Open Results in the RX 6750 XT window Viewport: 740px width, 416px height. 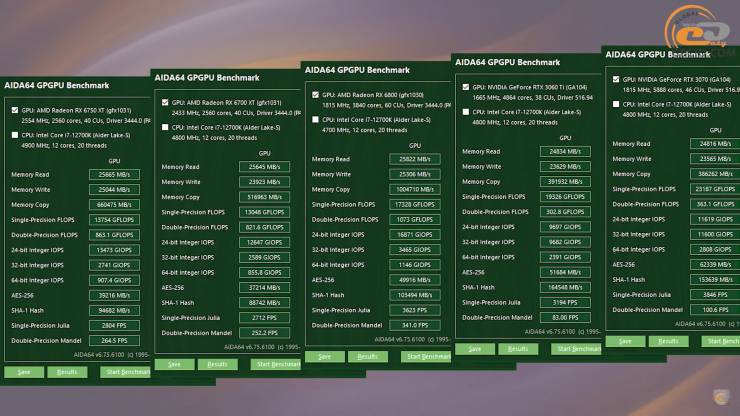click(67, 372)
